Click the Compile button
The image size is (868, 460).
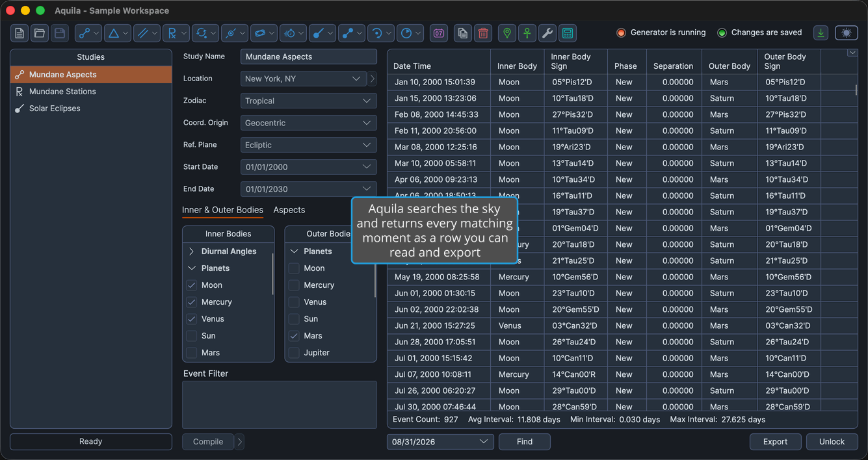tap(208, 442)
